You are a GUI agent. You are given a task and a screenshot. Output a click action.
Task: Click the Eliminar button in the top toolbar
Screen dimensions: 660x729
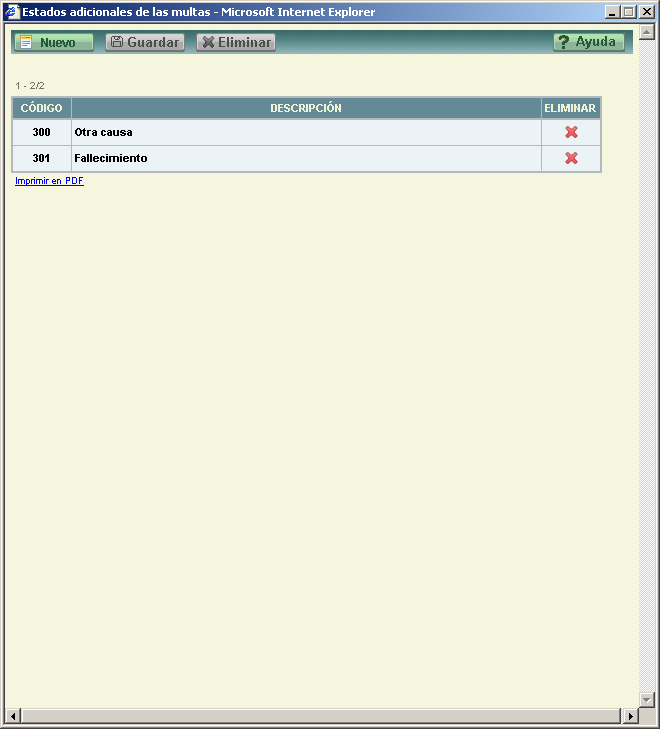(x=235, y=43)
